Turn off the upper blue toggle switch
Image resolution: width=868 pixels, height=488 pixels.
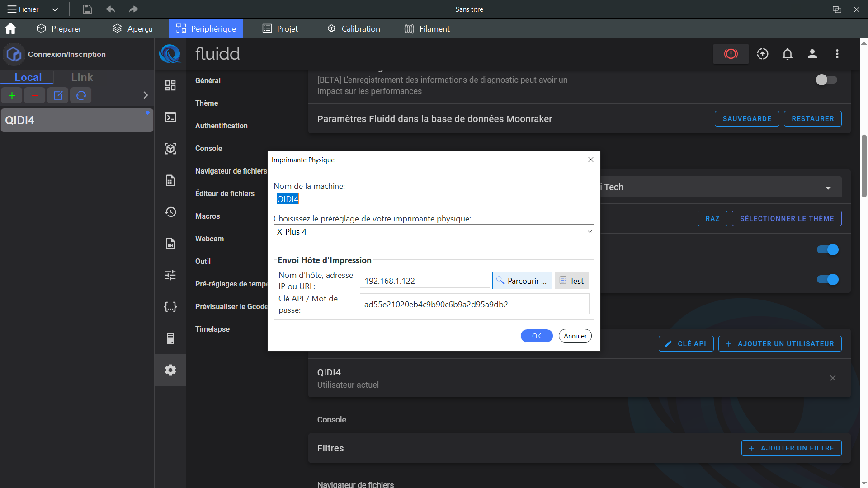pyautogui.click(x=828, y=249)
